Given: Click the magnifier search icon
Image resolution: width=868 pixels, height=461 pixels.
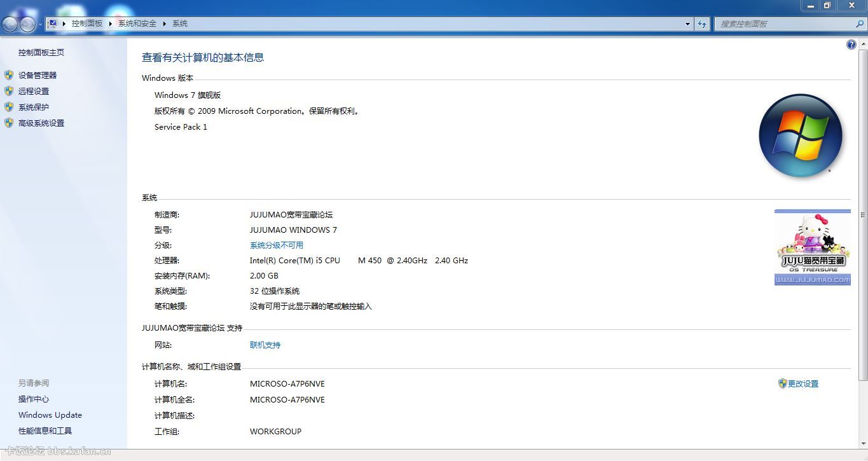Looking at the screenshot, I should (860, 24).
